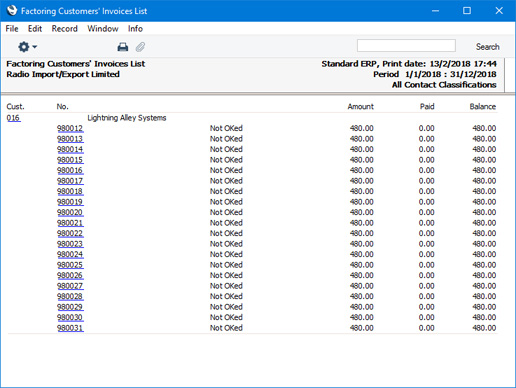Select the amount 480.00 for invoice 980020
The height and width of the screenshot is (388, 516).
[362, 212]
